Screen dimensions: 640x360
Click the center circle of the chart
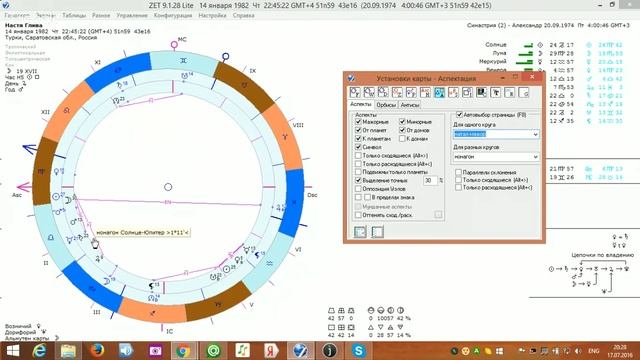[168, 187]
